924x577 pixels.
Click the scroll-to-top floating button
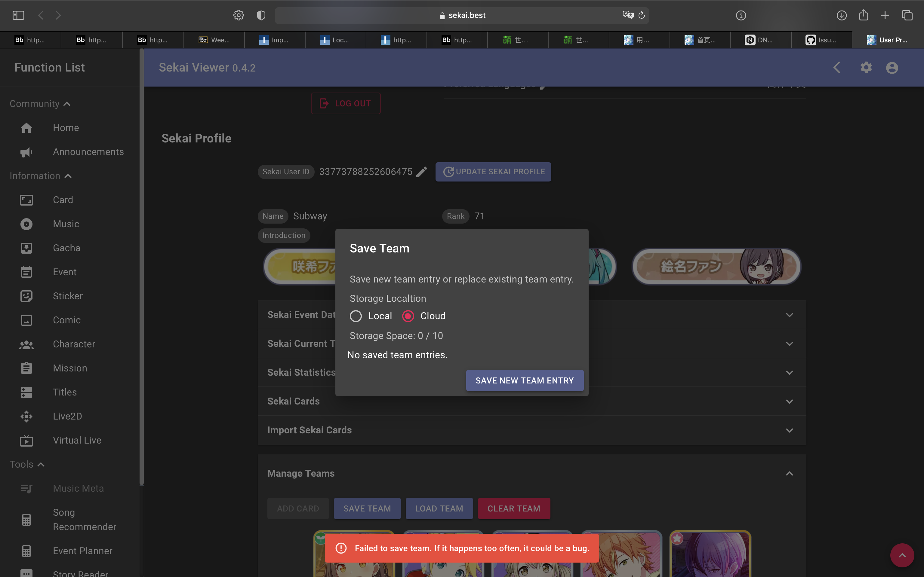tap(902, 555)
